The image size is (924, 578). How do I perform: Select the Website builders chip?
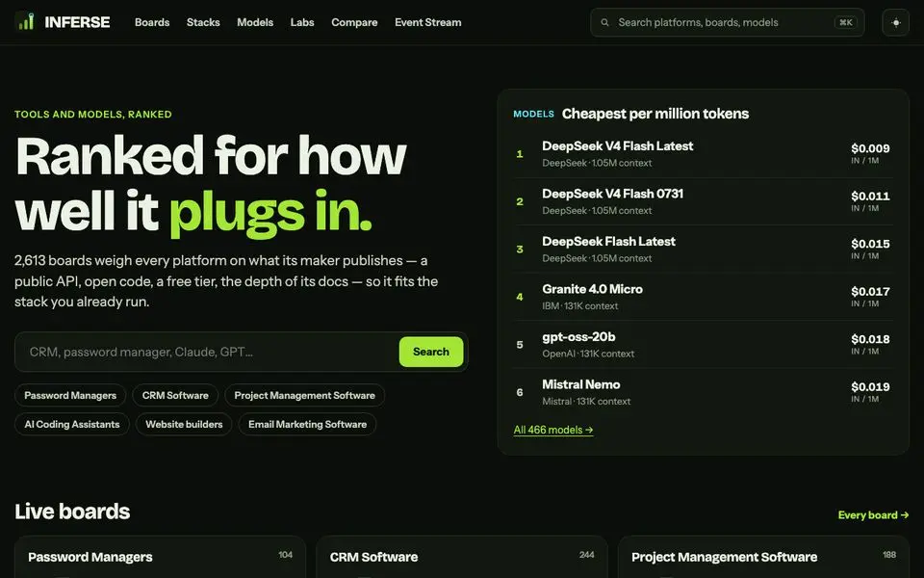184,424
